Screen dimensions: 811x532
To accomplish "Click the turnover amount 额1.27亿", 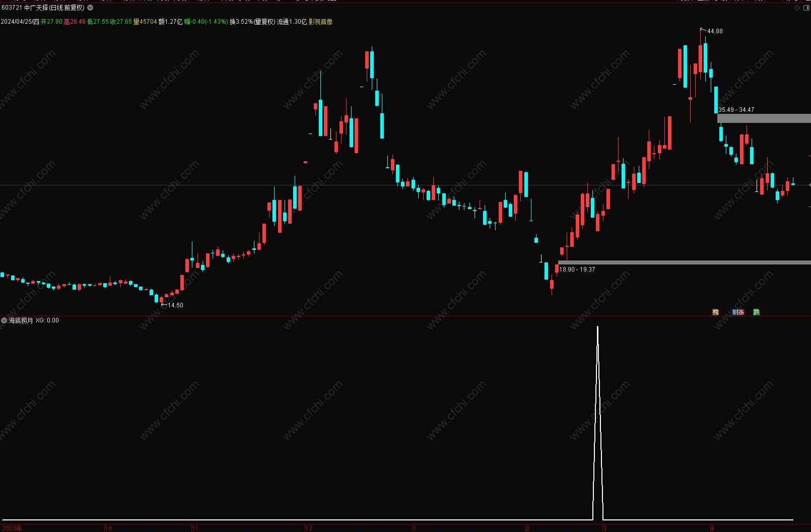I will pos(170,22).
